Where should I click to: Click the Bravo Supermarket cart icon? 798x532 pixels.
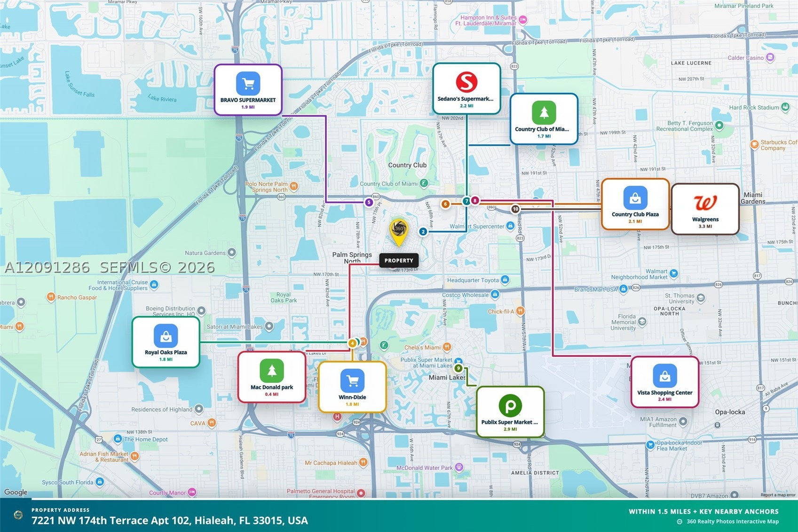coord(248,84)
